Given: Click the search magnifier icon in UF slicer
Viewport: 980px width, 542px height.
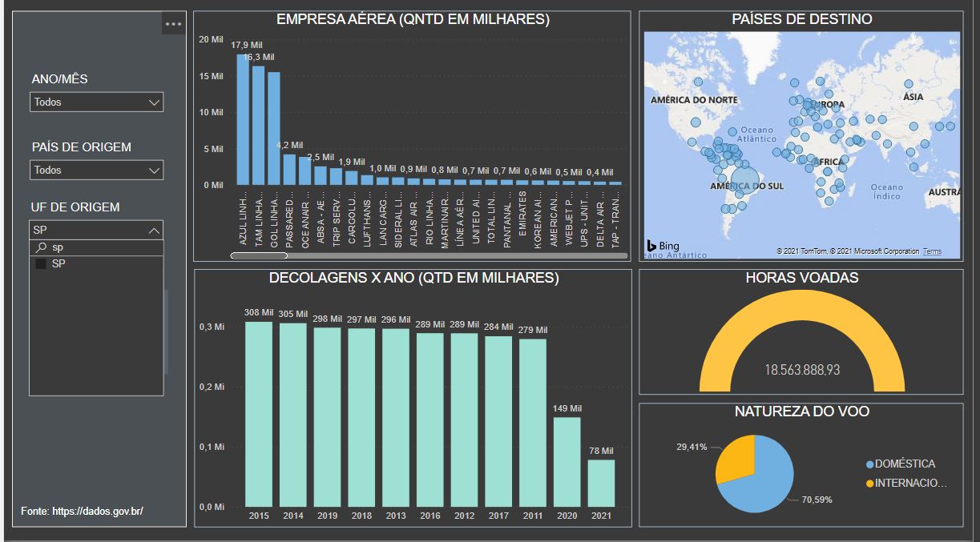Looking at the screenshot, I should tap(41, 248).
